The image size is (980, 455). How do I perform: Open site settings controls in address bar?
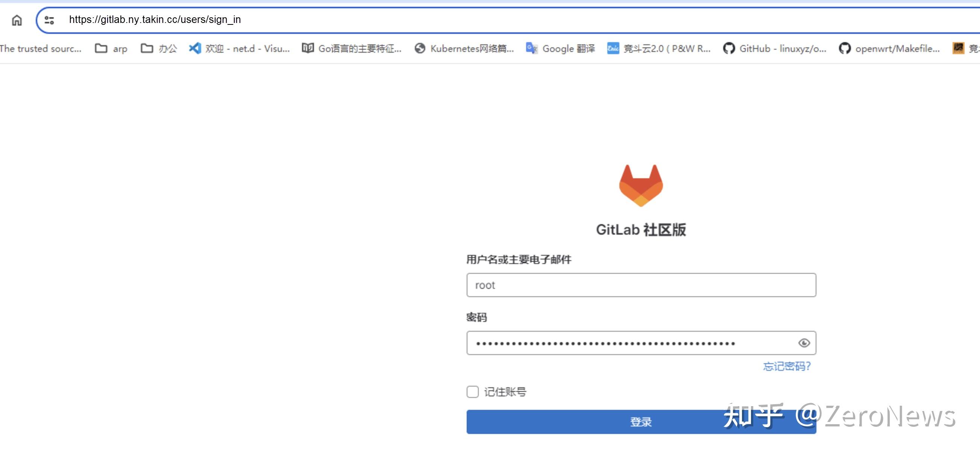click(x=49, y=20)
